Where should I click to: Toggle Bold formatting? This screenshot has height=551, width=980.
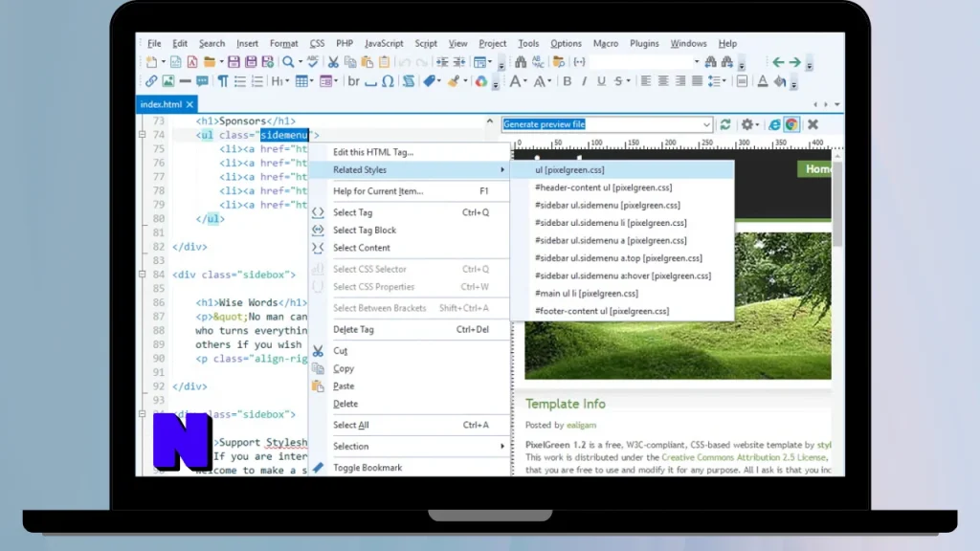[567, 81]
